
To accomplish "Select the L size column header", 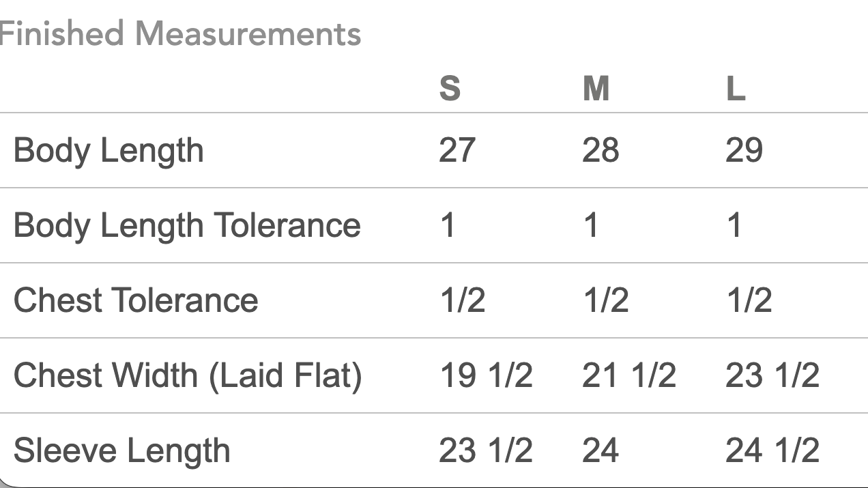I will coord(736,89).
